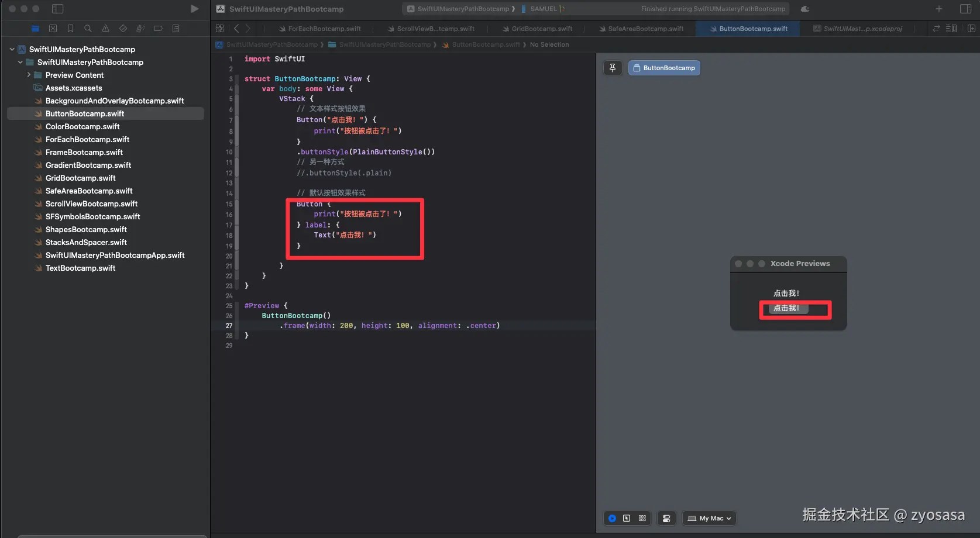Enable Live preview mode
Viewport: 980px width, 538px height.
point(612,518)
